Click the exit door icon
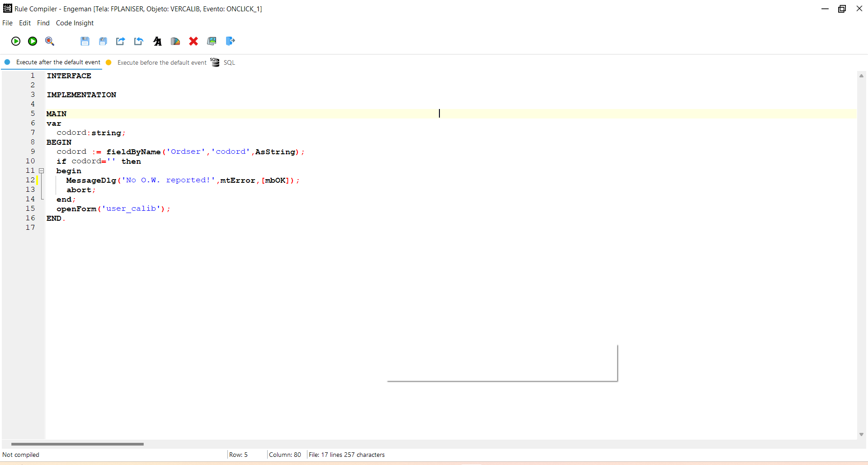This screenshot has height=465, width=868. (230, 41)
